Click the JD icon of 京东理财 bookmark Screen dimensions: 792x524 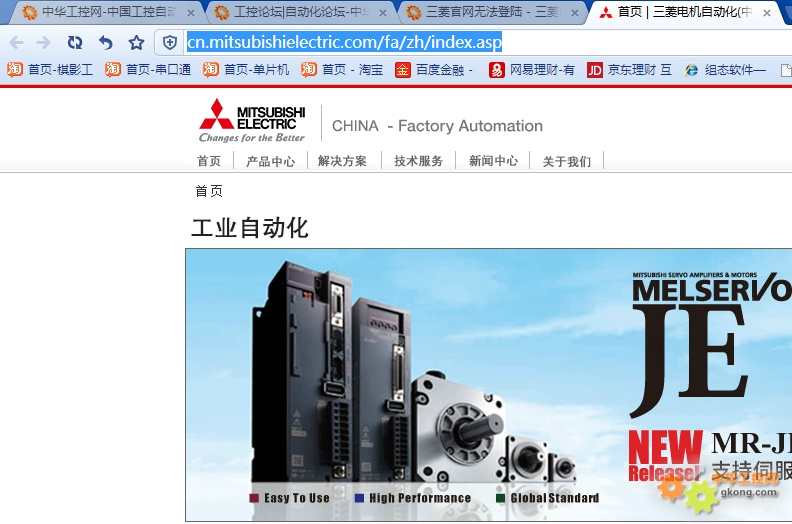tap(595, 70)
